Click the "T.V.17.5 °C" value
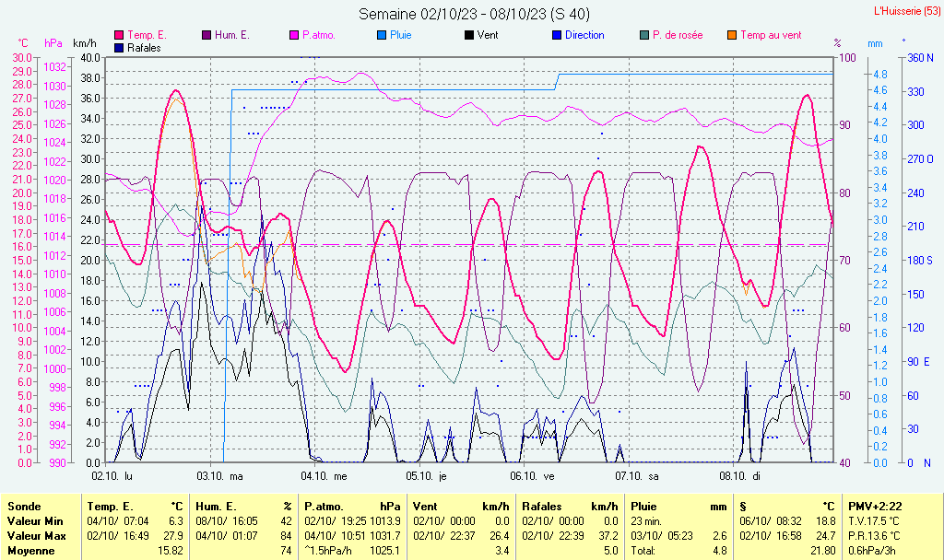This screenshot has width=944, height=560. click(x=874, y=521)
